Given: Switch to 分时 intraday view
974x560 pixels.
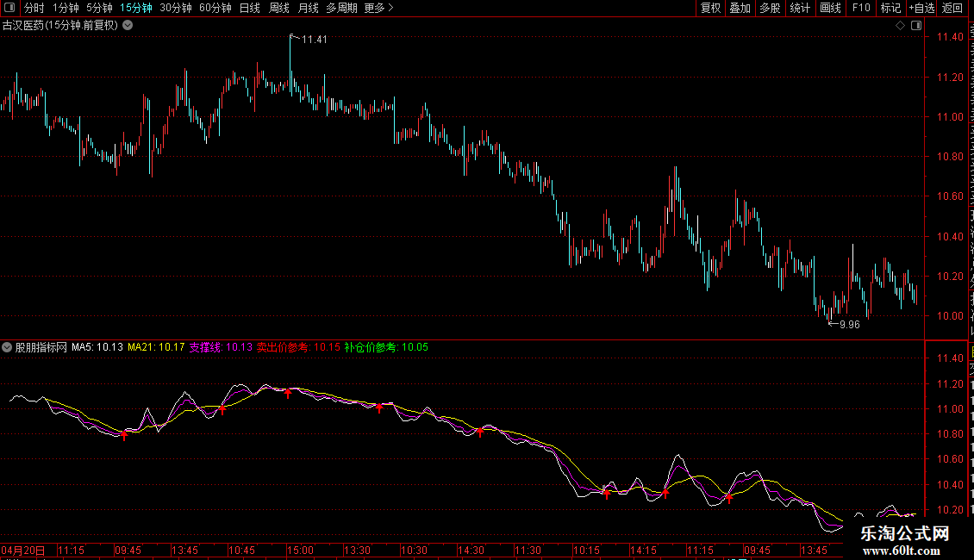Looking at the screenshot, I should 34,8.
